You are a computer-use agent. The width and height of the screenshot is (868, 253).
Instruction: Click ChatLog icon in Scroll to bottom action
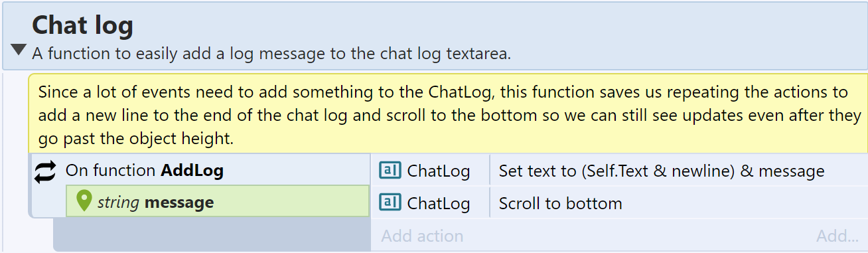tap(390, 203)
